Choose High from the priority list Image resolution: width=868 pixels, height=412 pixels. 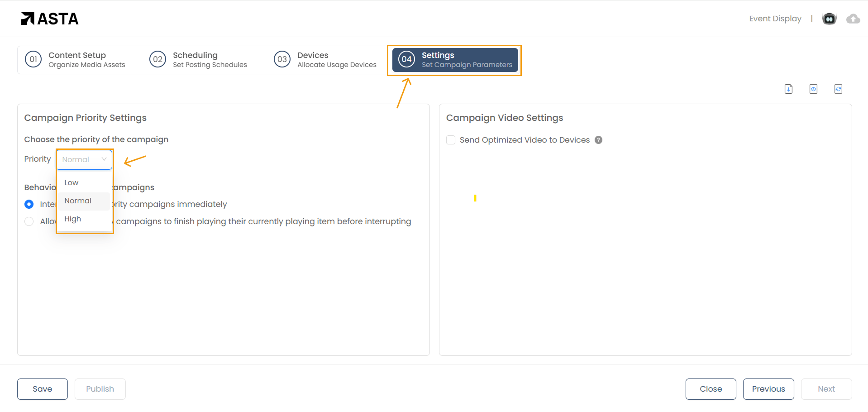72,219
